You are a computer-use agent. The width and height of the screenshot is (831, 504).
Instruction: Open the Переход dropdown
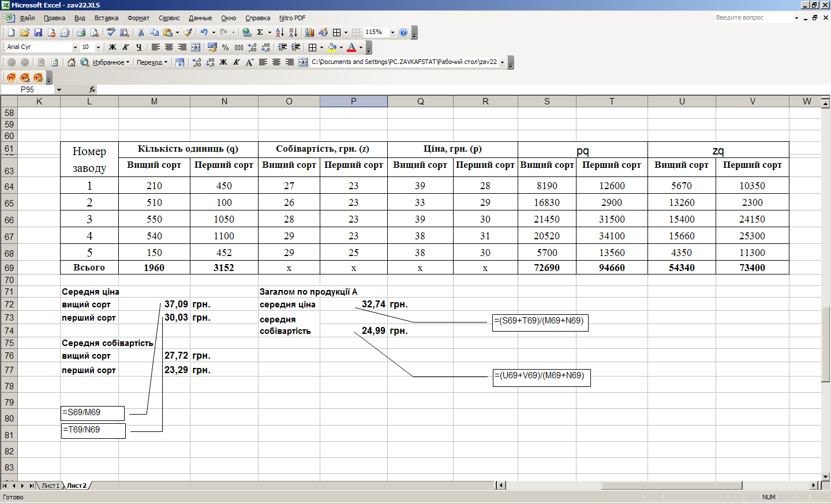(x=152, y=62)
